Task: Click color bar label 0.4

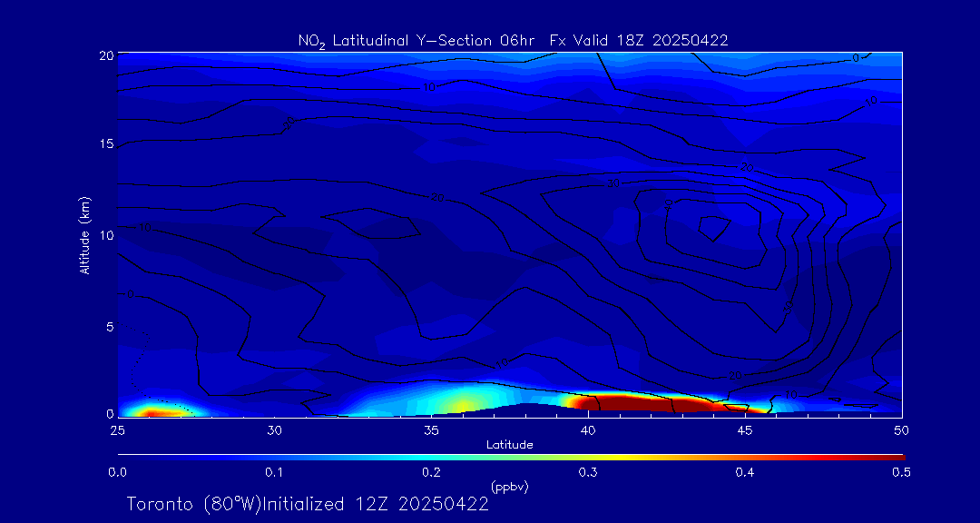Action: point(744,472)
